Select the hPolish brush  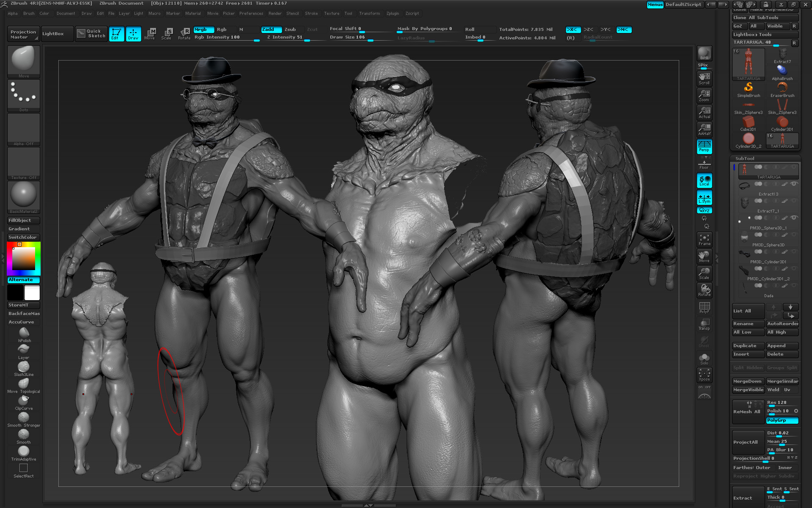(24, 334)
